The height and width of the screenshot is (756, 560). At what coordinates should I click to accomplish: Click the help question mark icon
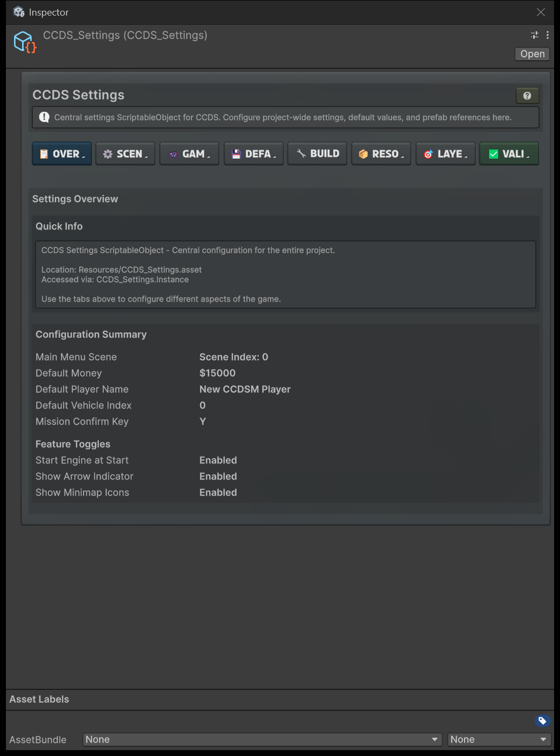(527, 96)
